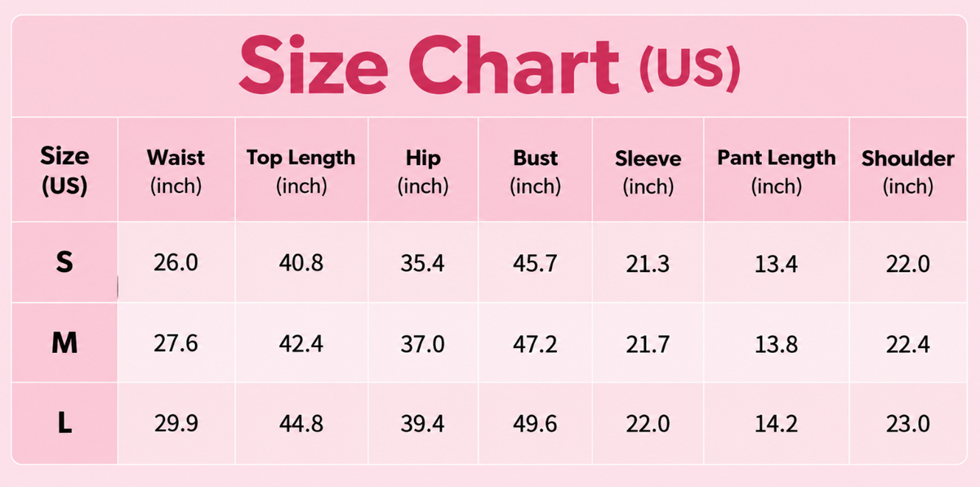Image resolution: width=980 pixels, height=487 pixels.
Task: Select the Bust (inch) header cell
Action: coord(536,172)
